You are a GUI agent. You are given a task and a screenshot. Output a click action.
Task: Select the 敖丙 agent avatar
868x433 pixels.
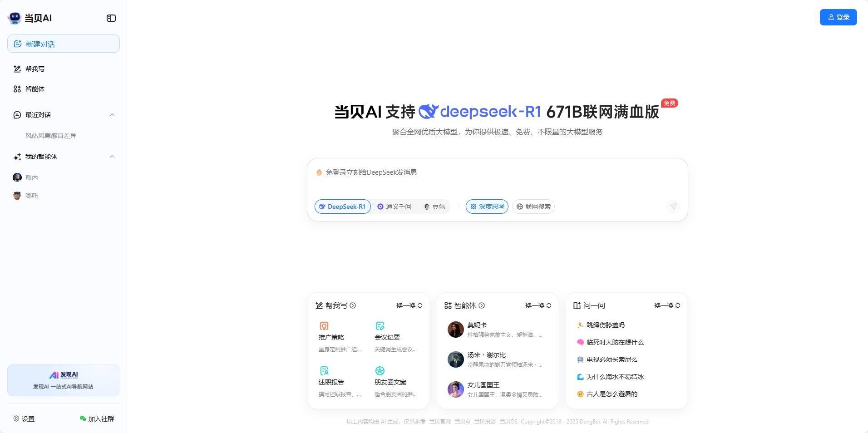[x=17, y=177]
